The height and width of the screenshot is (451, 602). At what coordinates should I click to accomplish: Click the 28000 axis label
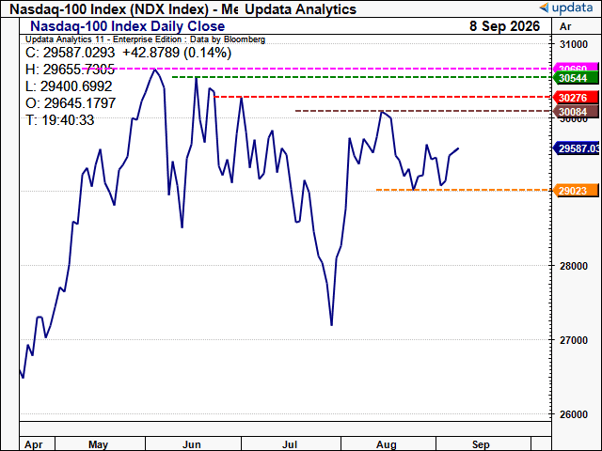pyautogui.click(x=574, y=266)
